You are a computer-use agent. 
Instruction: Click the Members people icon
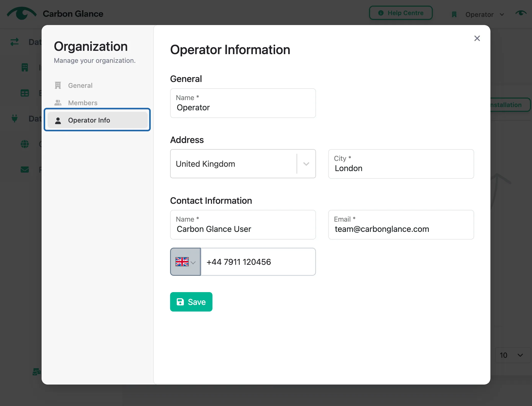58,103
